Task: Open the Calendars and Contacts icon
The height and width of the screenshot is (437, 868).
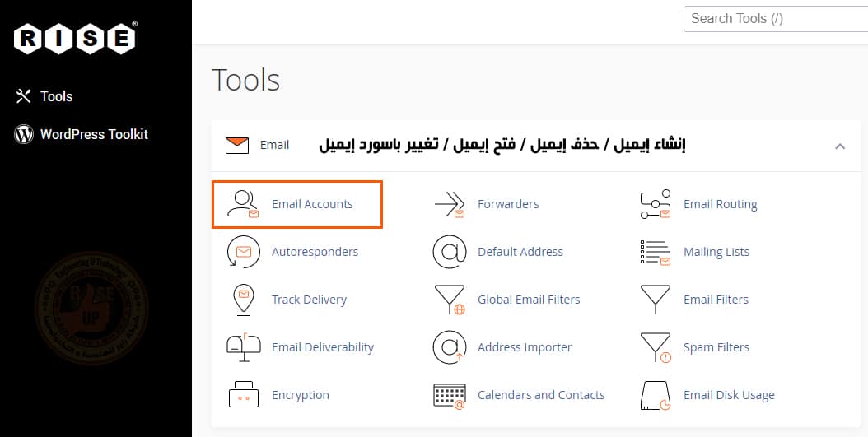Action: (449, 395)
